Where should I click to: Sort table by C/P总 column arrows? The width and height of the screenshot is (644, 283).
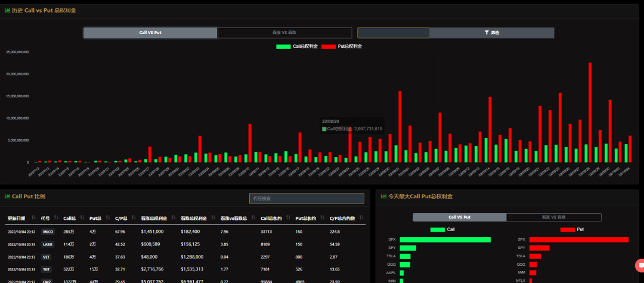coord(134,217)
